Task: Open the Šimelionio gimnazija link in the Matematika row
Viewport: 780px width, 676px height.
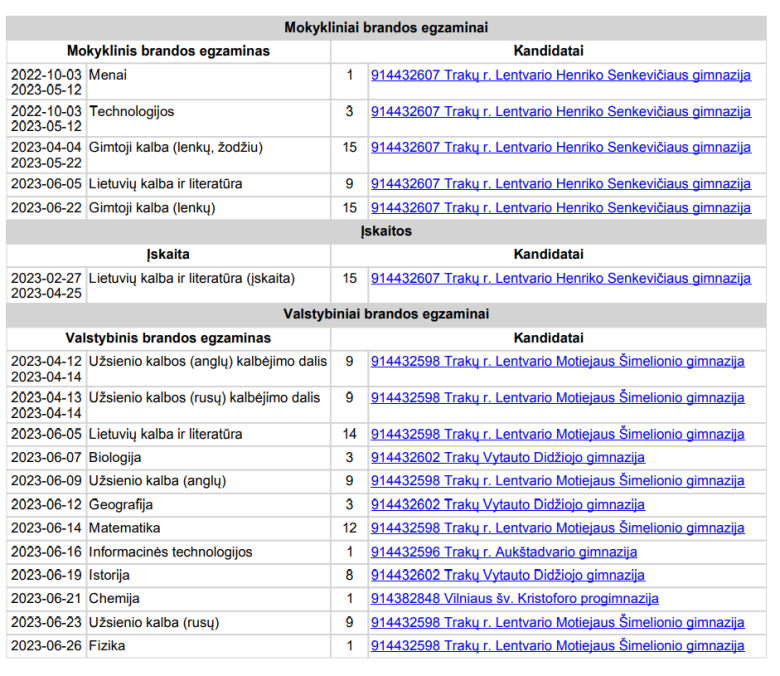Action: (557, 528)
